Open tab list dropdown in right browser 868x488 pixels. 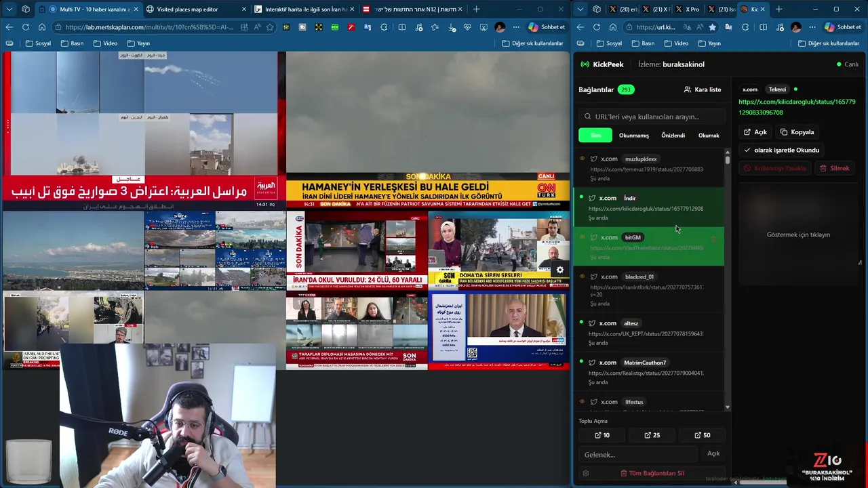click(580, 9)
